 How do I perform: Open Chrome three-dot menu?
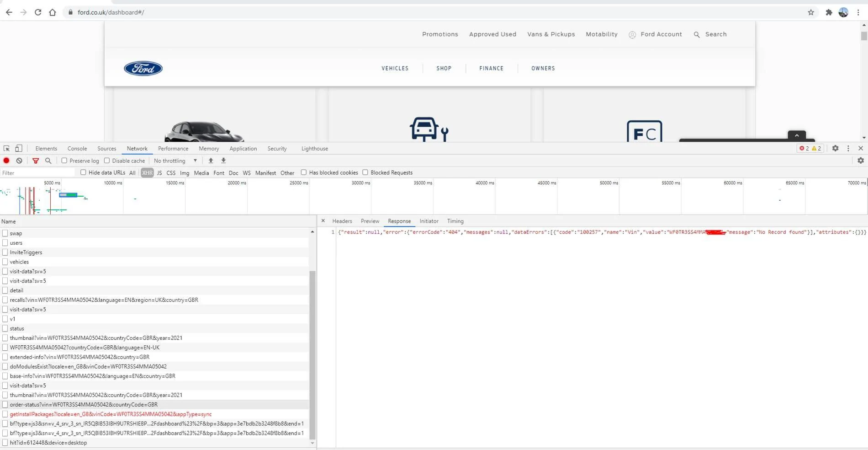[858, 12]
